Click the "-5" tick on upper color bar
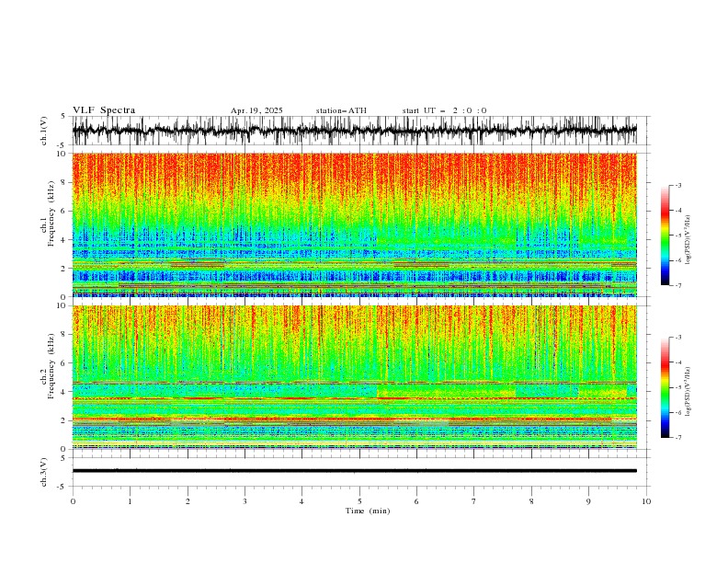Image resolution: width=728 pixels, height=563 pixels. [678, 236]
